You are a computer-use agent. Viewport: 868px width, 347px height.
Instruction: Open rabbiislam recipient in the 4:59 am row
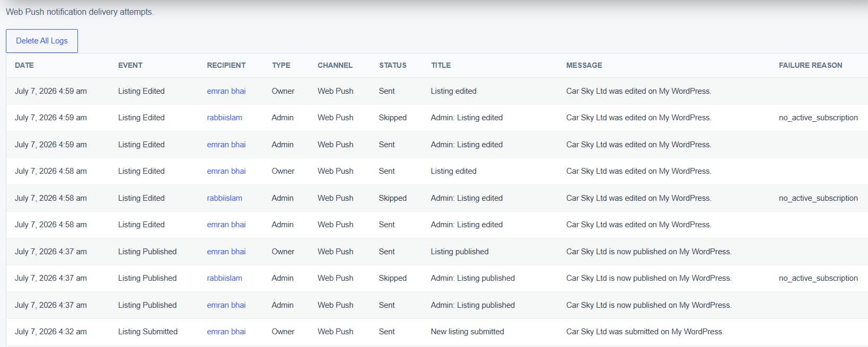click(x=224, y=118)
